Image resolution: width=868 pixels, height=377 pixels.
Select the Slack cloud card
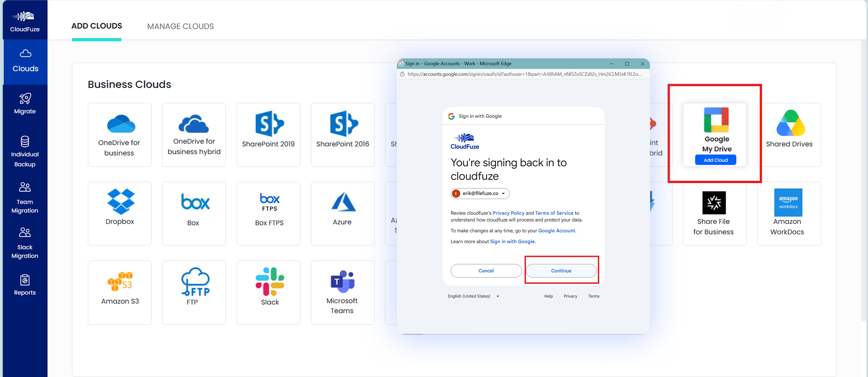(x=269, y=293)
